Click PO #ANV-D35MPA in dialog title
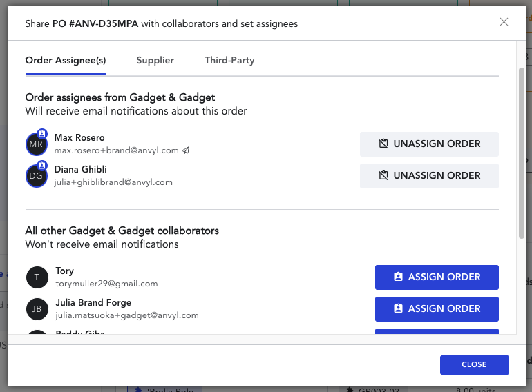 pos(95,23)
